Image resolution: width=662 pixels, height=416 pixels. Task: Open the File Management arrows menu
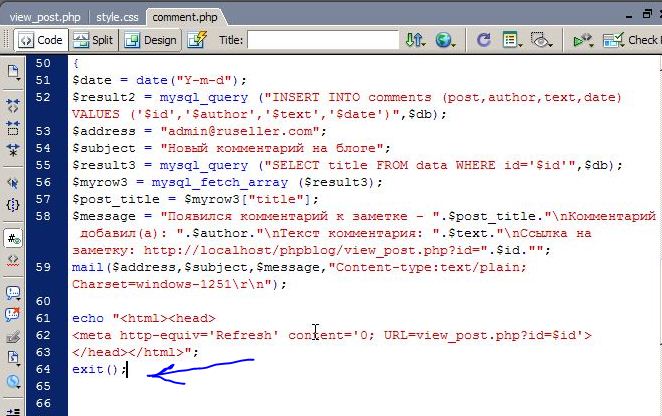tap(415, 40)
